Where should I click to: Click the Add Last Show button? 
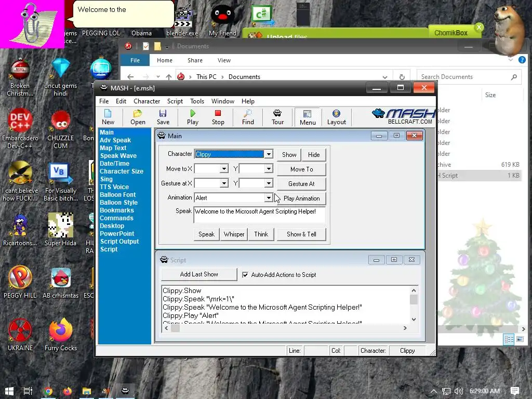[199, 274]
